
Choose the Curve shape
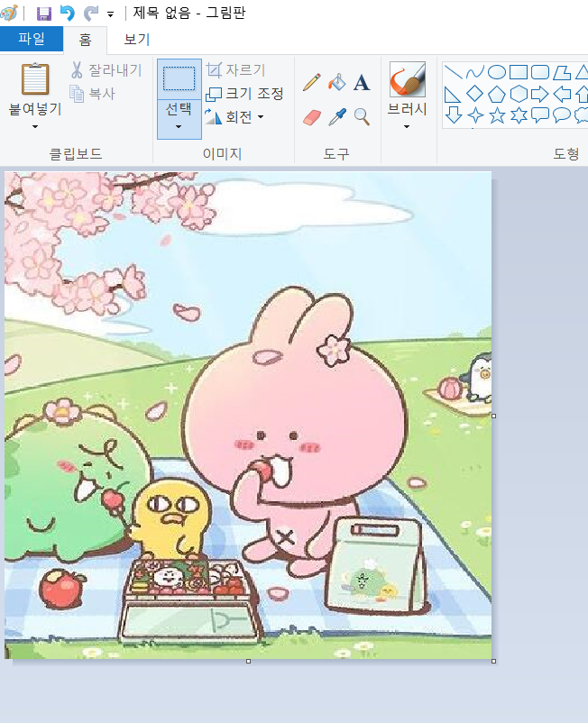click(x=475, y=72)
